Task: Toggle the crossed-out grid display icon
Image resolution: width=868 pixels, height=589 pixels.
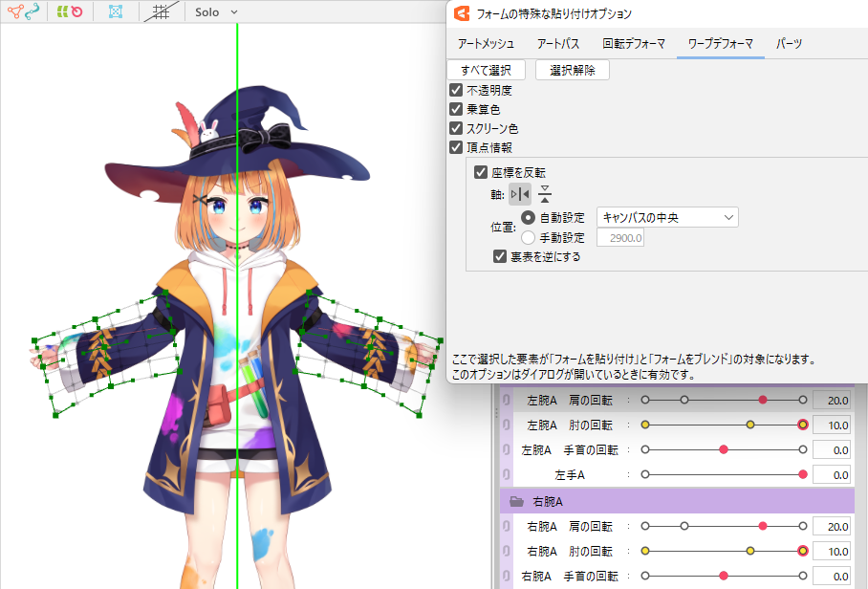Action: [x=162, y=12]
